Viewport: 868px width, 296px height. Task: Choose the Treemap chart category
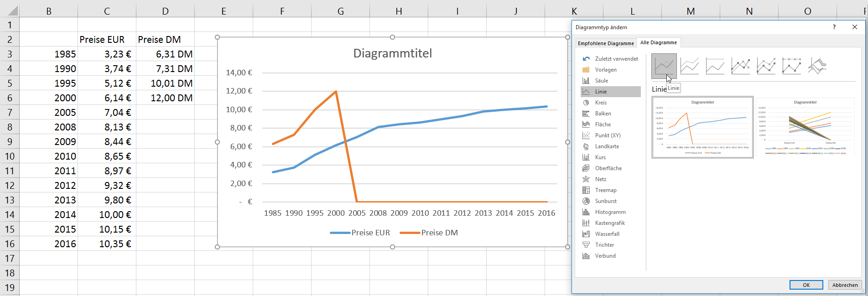click(605, 190)
